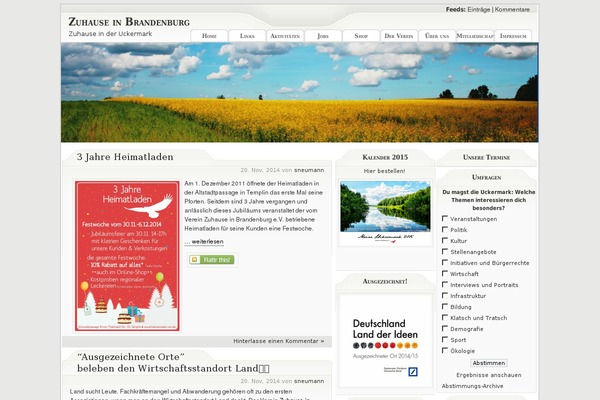Check the Demografie checkbox
The image size is (600, 400).
[445, 328]
